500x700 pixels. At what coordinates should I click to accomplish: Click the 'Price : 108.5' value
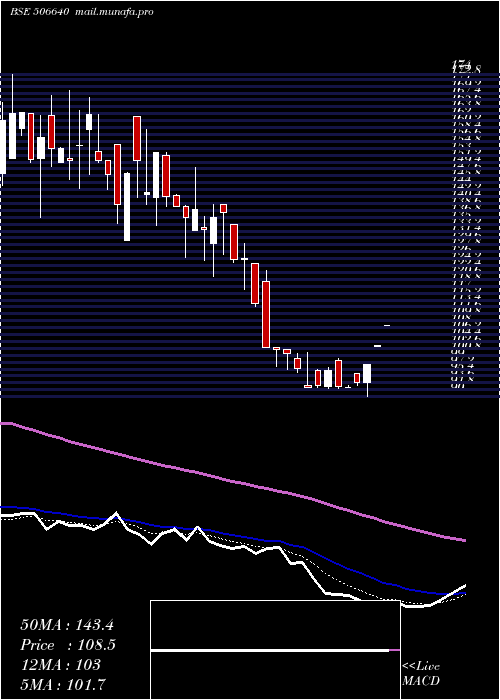coord(68,645)
